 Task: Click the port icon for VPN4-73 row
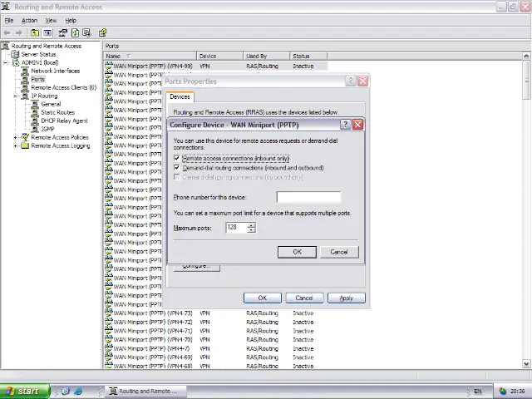coord(109,313)
